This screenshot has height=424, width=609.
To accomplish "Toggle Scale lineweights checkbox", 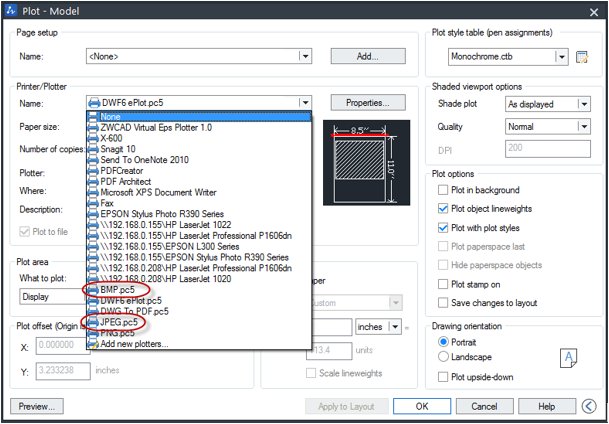I will pos(311,374).
